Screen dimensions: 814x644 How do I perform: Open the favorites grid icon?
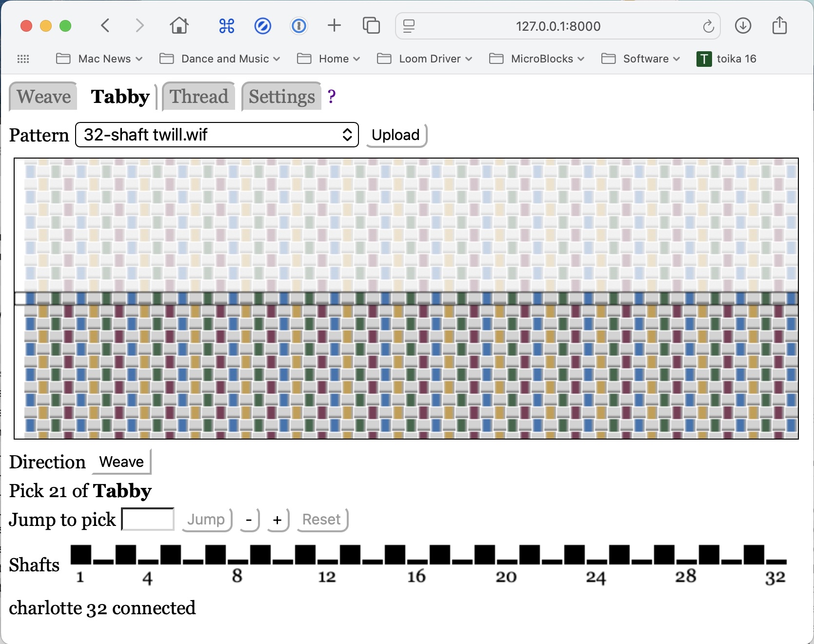(23, 59)
